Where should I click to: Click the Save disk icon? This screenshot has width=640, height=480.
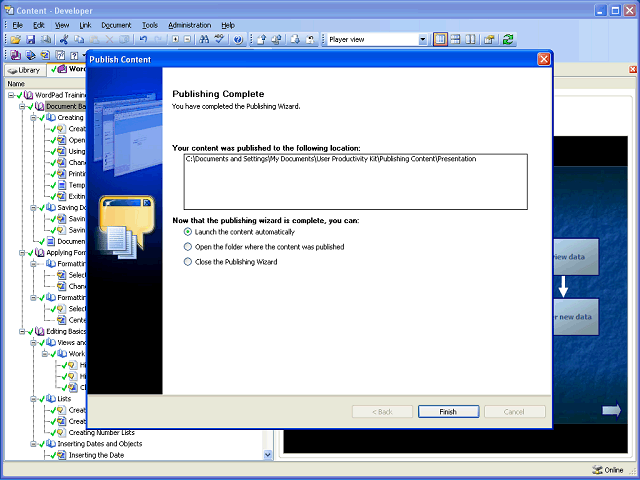pos(31,40)
